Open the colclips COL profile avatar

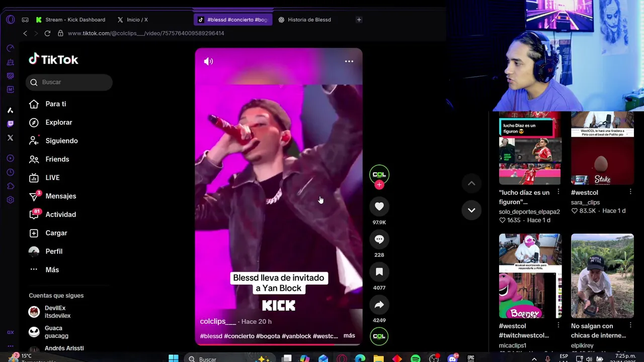379,174
